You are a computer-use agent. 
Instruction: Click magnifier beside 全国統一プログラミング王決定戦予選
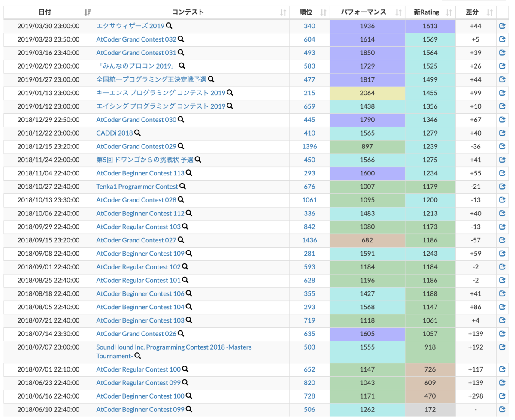pyautogui.click(x=211, y=79)
